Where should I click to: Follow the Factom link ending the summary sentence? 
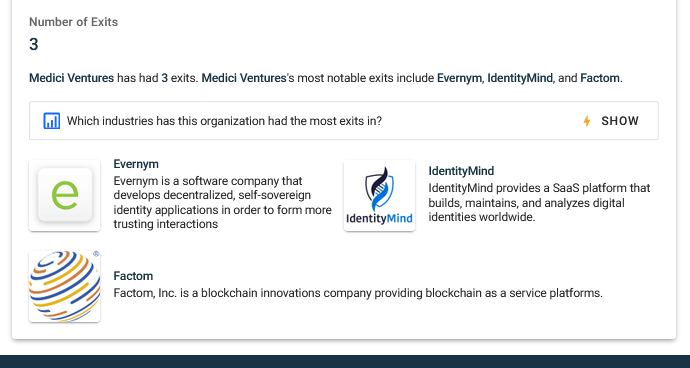pyautogui.click(x=600, y=78)
